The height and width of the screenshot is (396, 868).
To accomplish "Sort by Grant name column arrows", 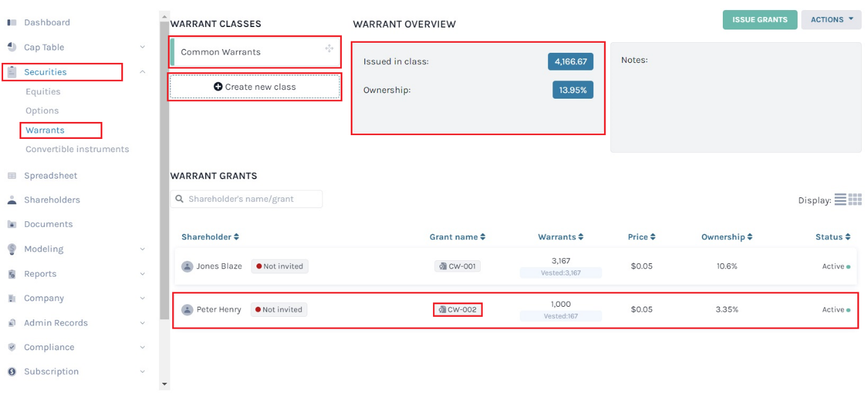I will tap(483, 237).
